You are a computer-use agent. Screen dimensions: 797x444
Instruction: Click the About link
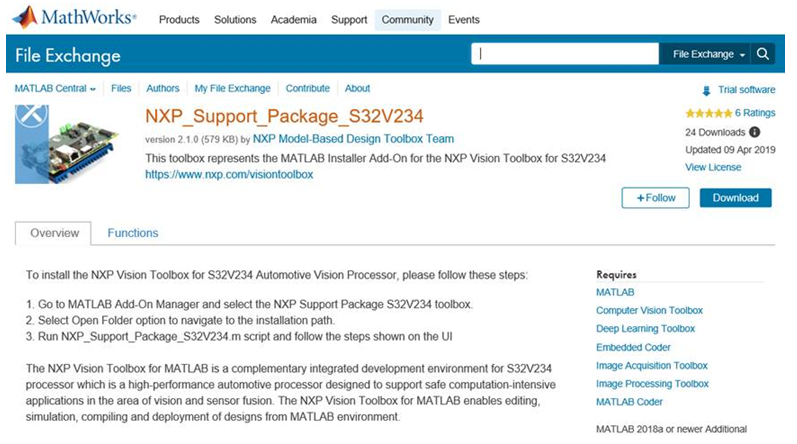coord(357,88)
